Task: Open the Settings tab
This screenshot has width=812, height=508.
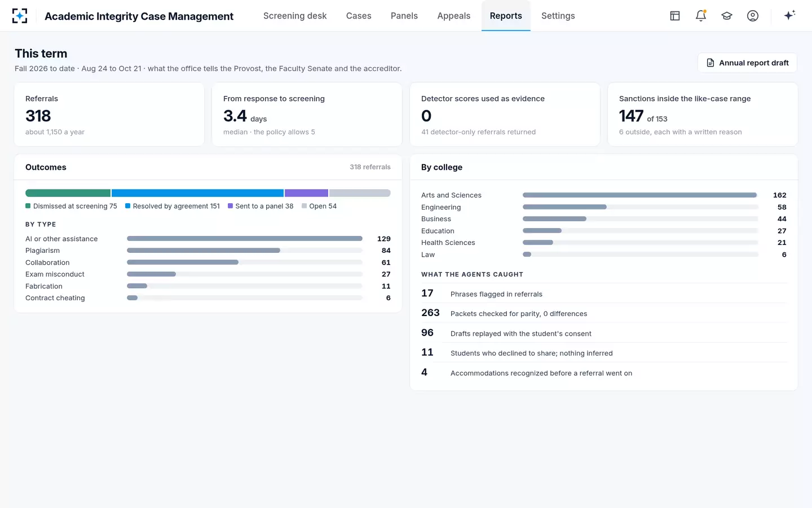Action: click(x=558, y=16)
